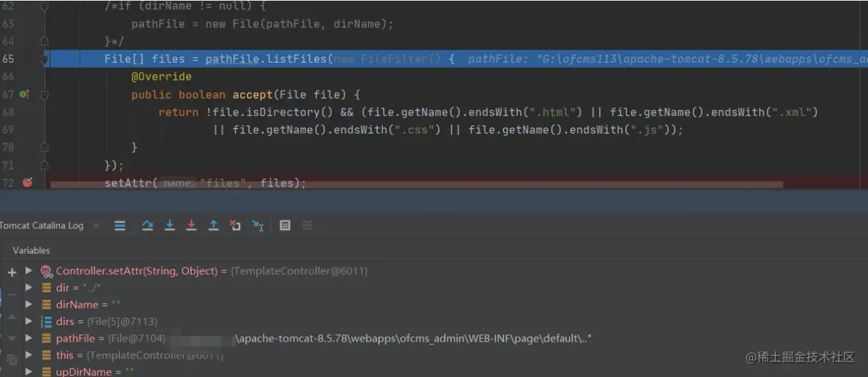This screenshot has height=377, width=868.
Task: Expand the dir variable node
Action: click(29, 288)
